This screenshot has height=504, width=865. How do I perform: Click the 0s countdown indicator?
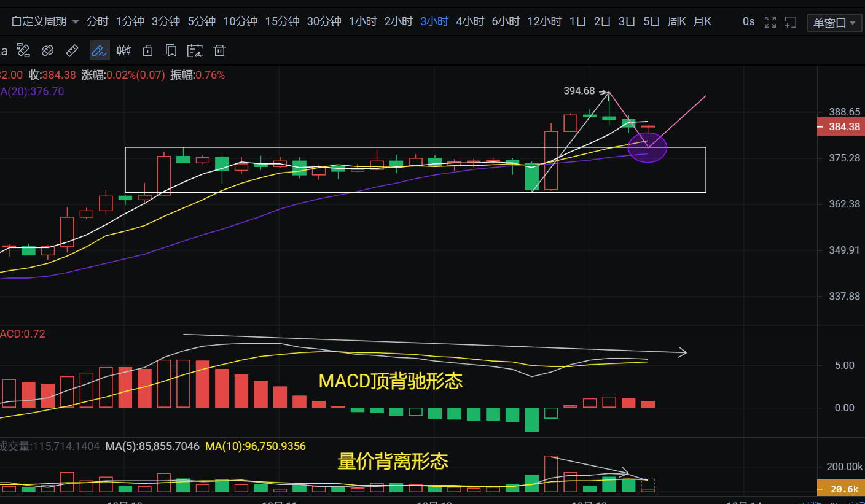click(x=748, y=21)
